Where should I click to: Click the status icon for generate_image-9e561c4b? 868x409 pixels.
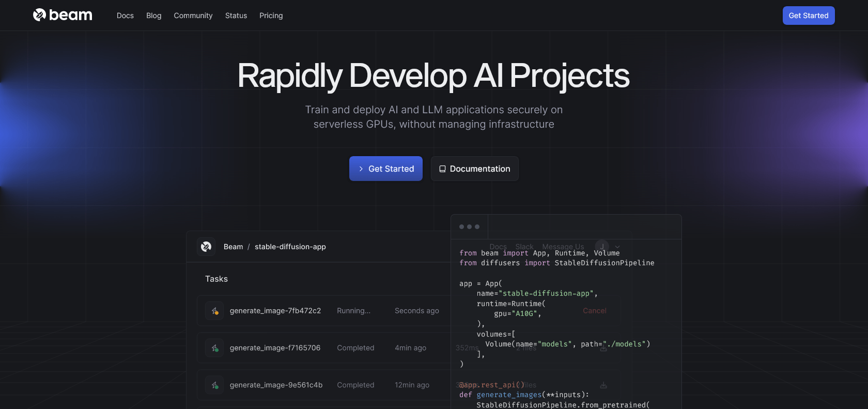[214, 385]
